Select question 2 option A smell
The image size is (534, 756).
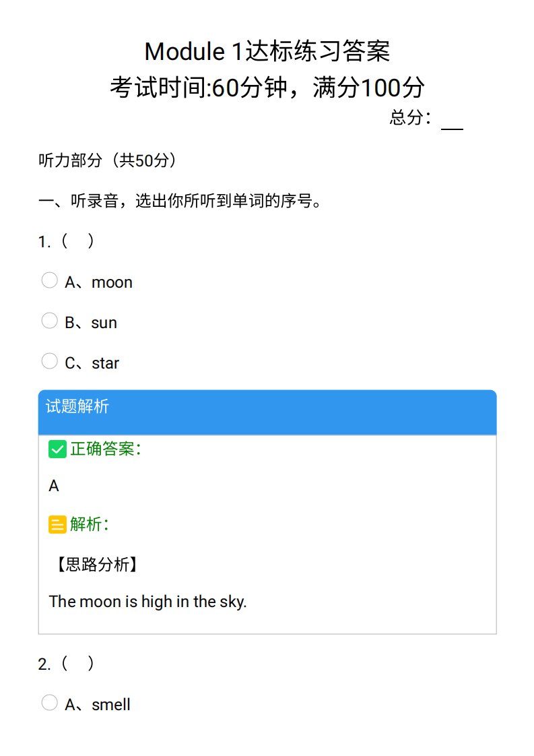coord(49,703)
